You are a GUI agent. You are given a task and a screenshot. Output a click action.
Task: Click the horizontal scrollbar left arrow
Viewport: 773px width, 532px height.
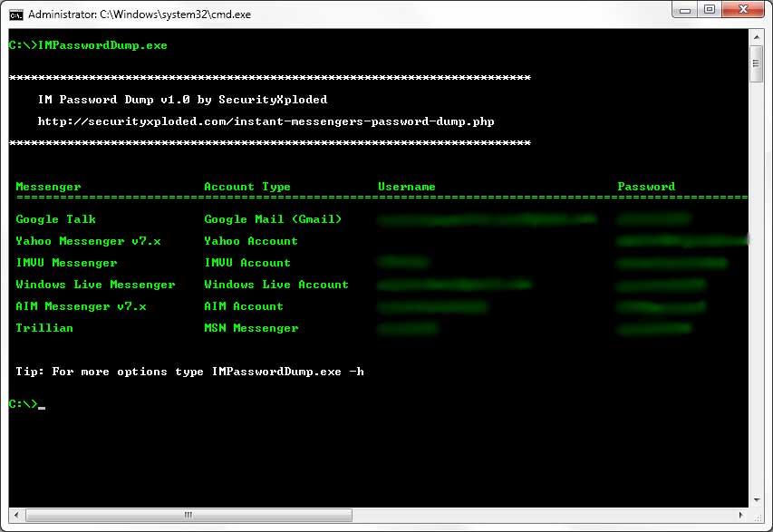click(x=16, y=515)
